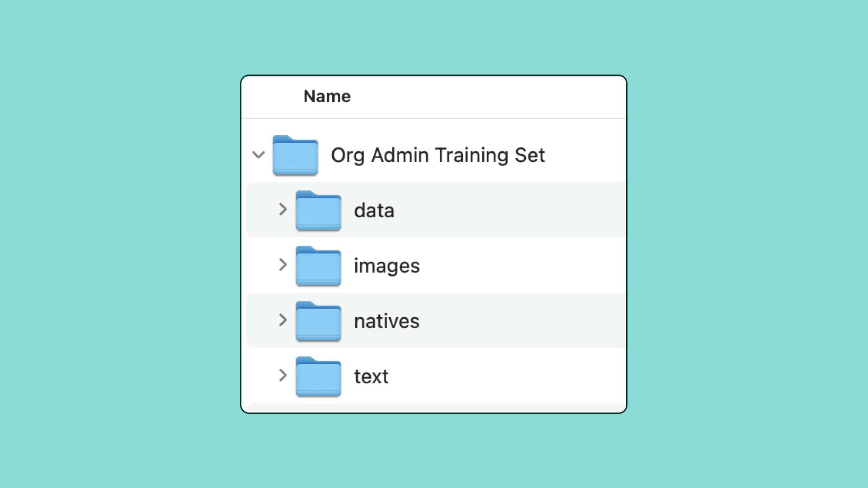Expand the natives folder
Viewport: 868px width, 488px height.
tap(283, 320)
